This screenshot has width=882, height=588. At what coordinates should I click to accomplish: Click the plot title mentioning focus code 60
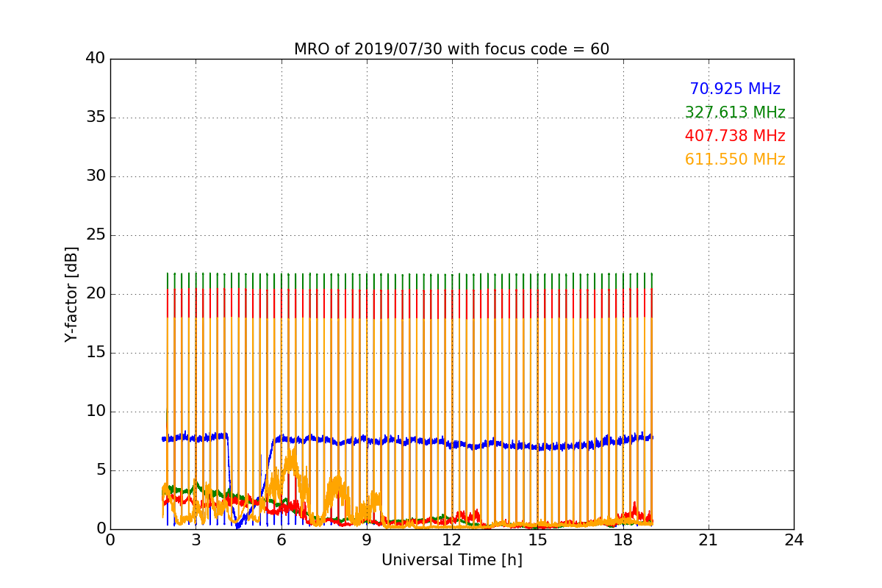tap(451, 49)
